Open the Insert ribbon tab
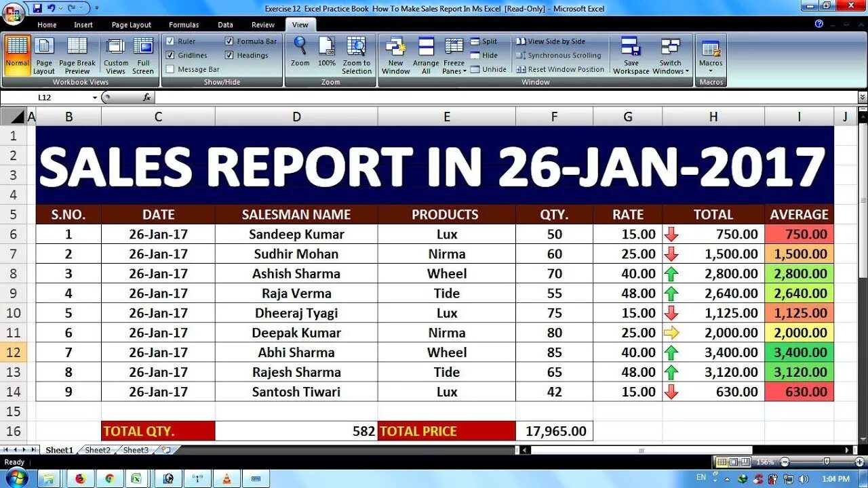 tap(83, 24)
